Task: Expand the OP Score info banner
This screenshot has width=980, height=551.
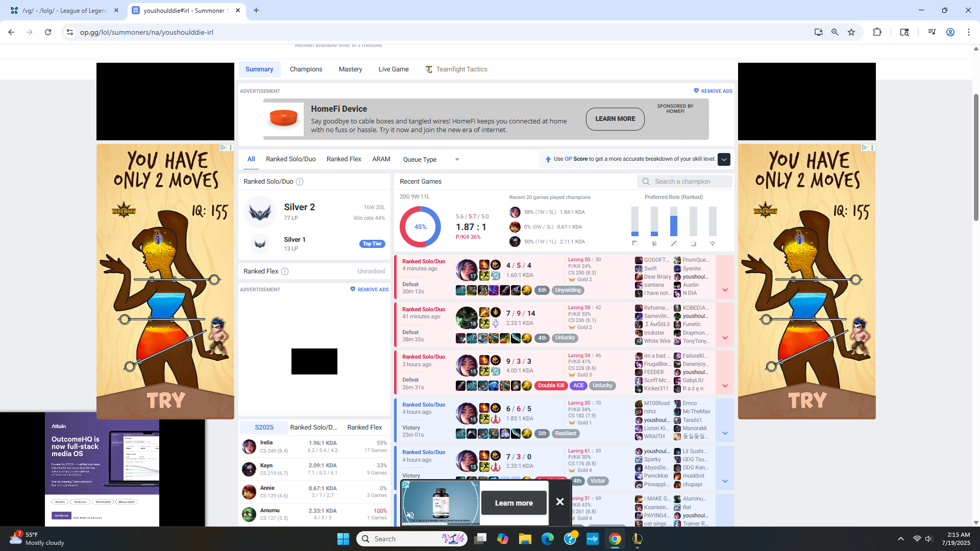Action: point(724,159)
